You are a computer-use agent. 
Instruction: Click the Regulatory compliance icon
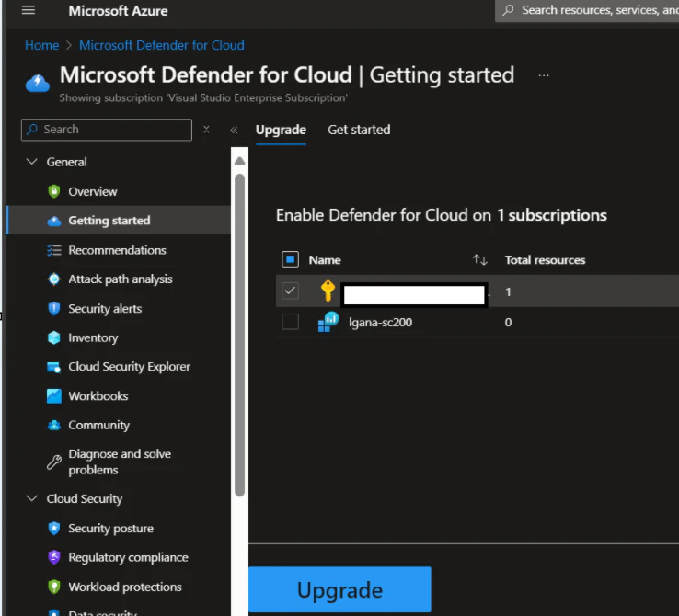point(53,557)
